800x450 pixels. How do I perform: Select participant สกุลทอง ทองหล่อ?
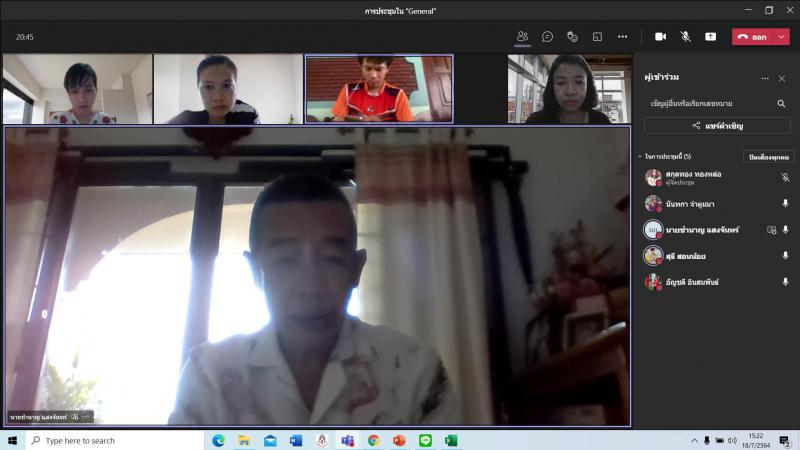pos(717,178)
